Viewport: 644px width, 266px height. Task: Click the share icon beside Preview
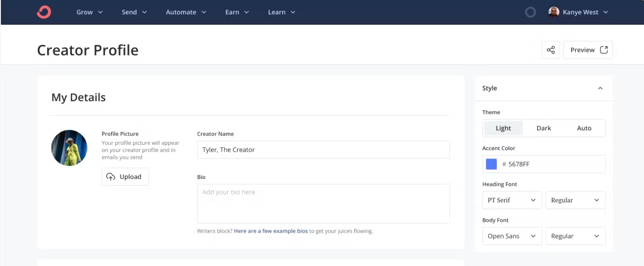(x=551, y=50)
